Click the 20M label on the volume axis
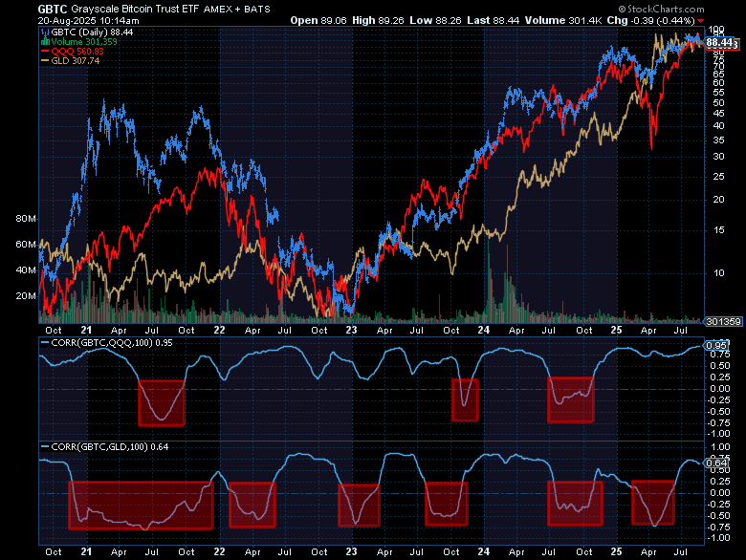This screenshot has height=560, width=746. pos(26,295)
